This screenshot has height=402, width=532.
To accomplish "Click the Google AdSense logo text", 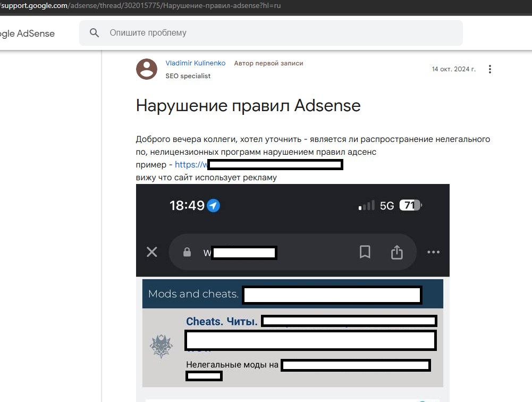I will 28,33.
